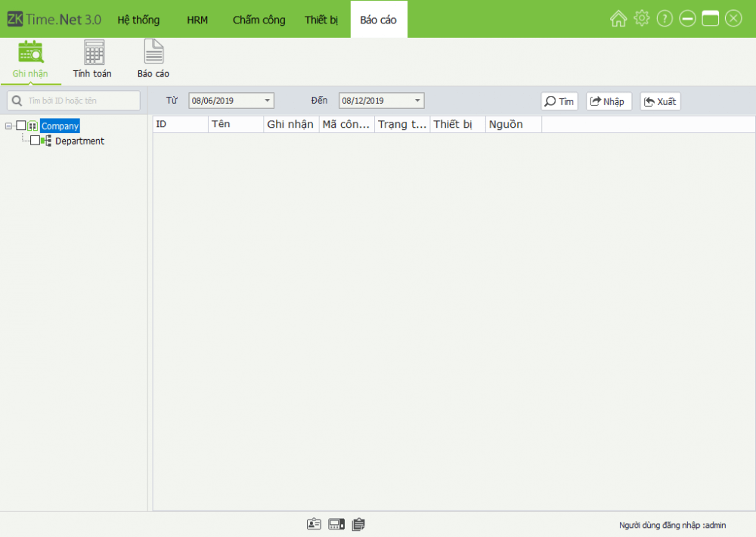Click the Nhập import button

(x=609, y=101)
